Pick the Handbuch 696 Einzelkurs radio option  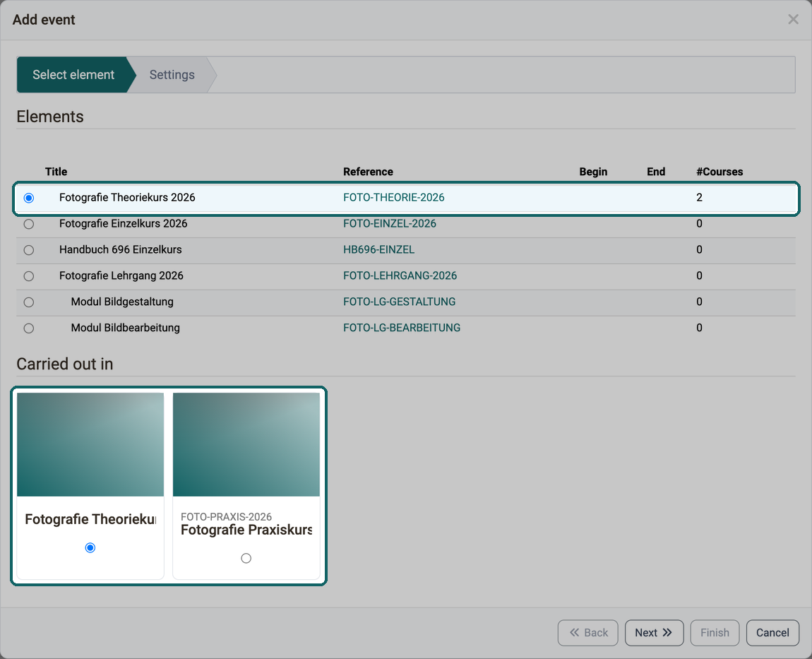[29, 250]
